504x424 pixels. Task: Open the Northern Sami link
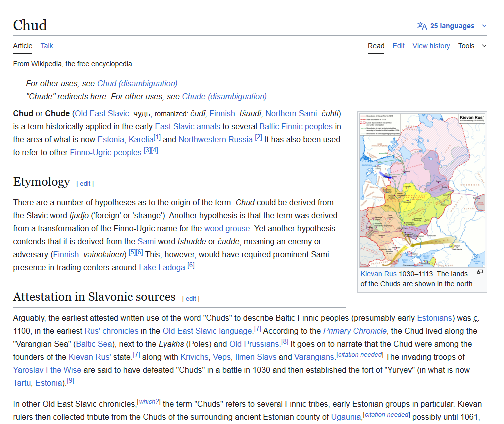coord(291,113)
